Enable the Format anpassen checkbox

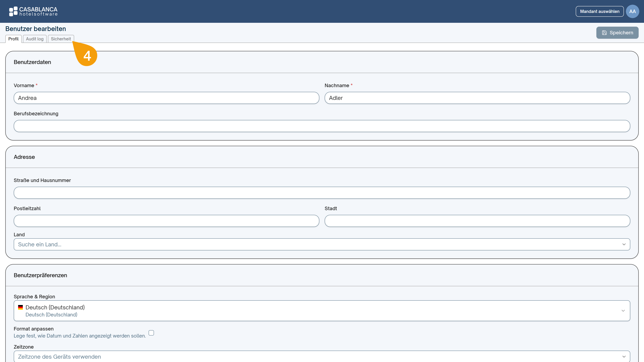tap(151, 333)
